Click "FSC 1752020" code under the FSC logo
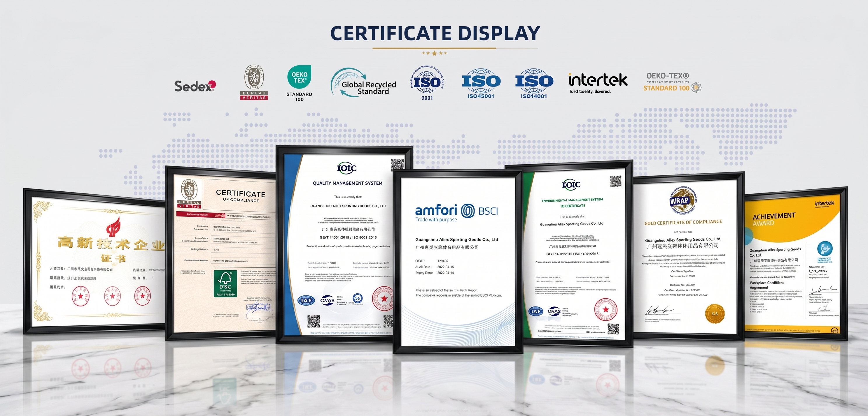Screen dimensions: 868x416 pyautogui.click(x=225, y=295)
